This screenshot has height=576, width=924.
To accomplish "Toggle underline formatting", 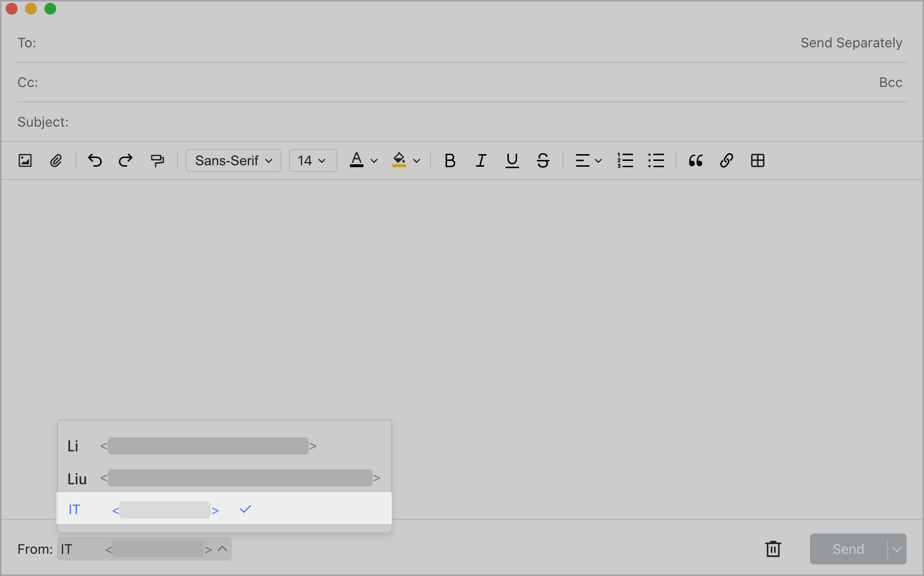I will click(511, 160).
